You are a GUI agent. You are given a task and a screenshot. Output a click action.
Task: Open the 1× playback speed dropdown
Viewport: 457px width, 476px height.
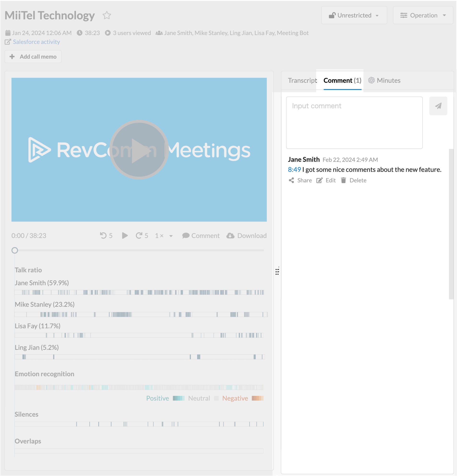164,236
